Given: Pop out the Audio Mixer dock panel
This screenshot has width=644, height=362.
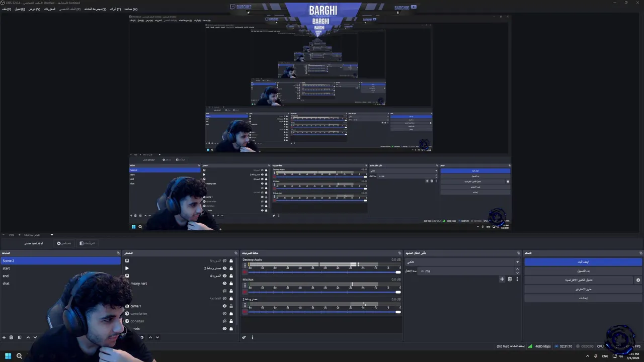Looking at the screenshot, I should [400, 253].
